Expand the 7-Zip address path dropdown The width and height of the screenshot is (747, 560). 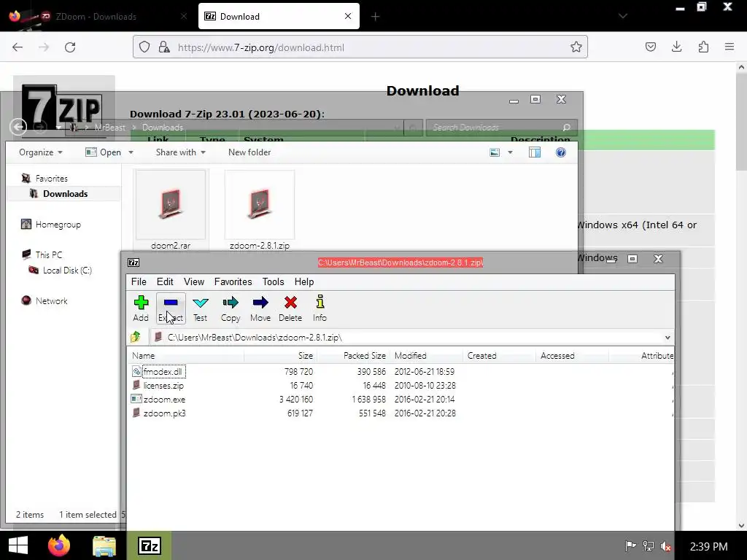[x=667, y=338]
